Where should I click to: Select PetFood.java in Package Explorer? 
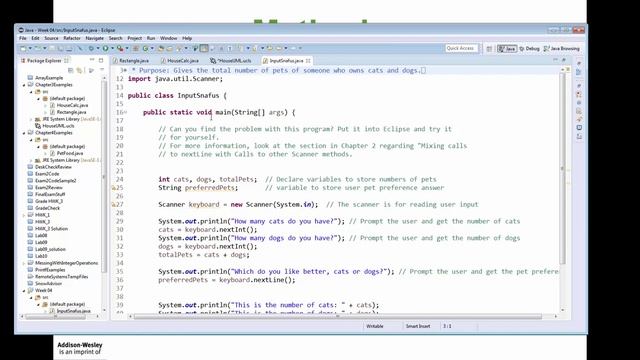[x=70, y=153]
